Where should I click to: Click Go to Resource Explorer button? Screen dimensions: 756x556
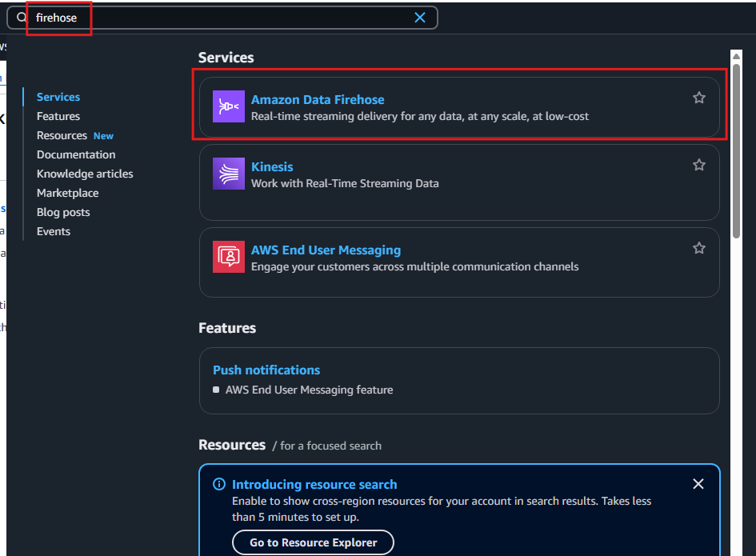pos(313,542)
